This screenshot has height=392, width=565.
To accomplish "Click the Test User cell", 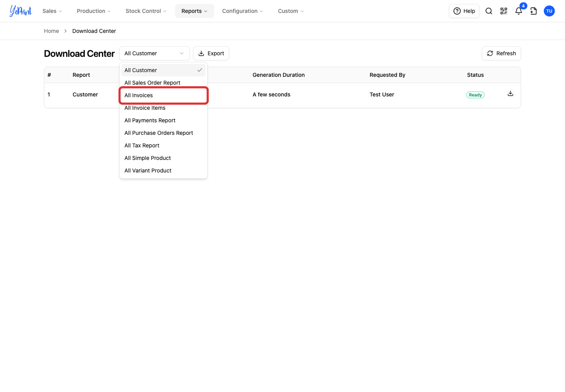I will click(x=382, y=94).
